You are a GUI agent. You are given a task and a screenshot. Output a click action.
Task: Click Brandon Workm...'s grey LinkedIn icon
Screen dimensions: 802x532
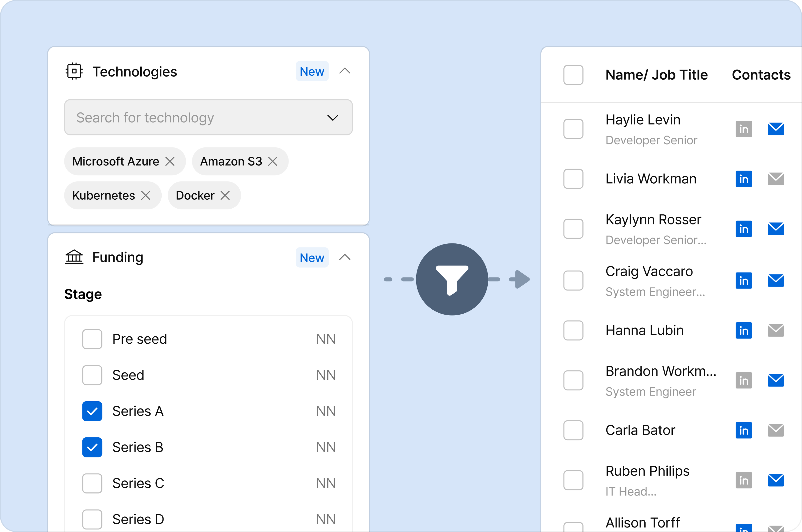pos(744,380)
